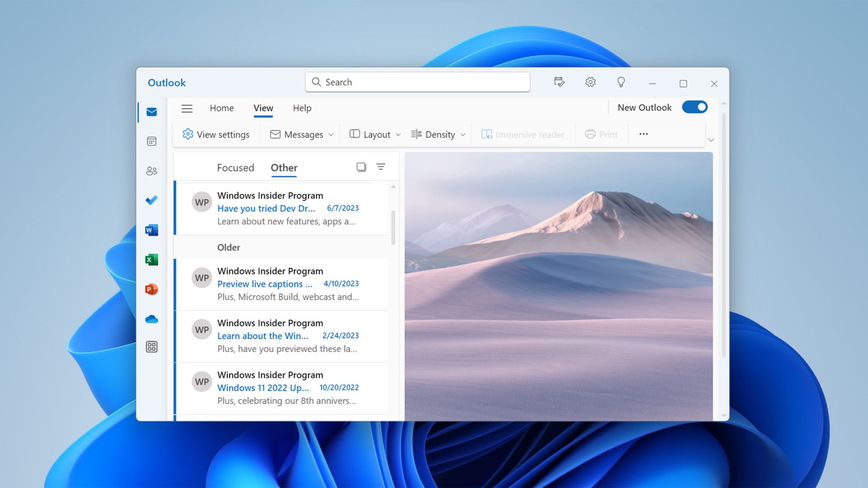Launch Word from the sidebar

coord(151,230)
